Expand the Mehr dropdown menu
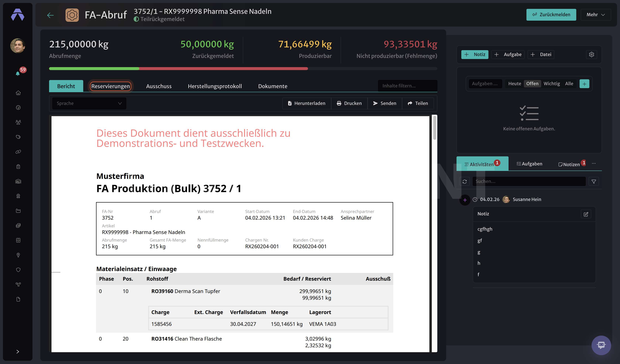 pos(596,15)
